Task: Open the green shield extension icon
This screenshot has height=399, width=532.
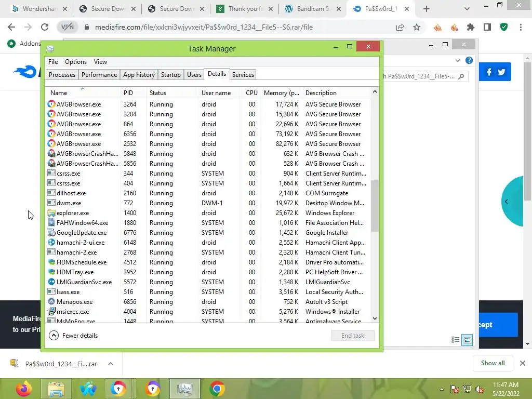Action: [x=504, y=27]
